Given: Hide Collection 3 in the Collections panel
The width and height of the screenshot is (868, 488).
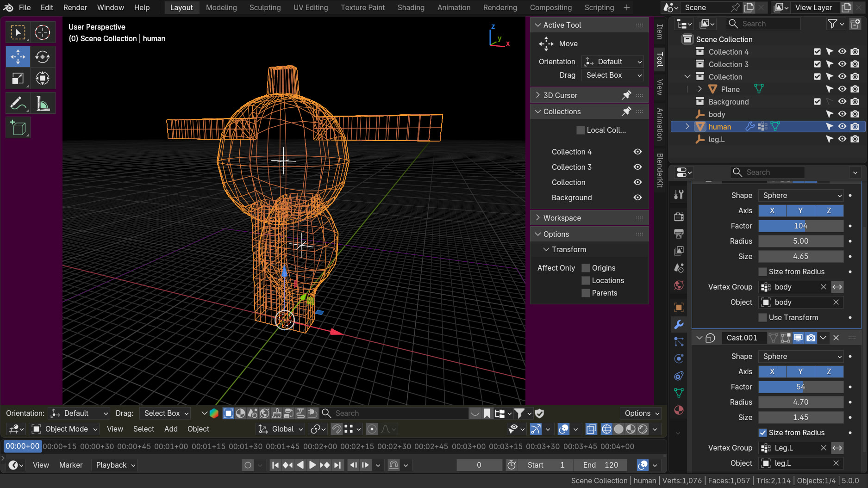Looking at the screenshot, I should pyautogui.click(x=637, y=167).
